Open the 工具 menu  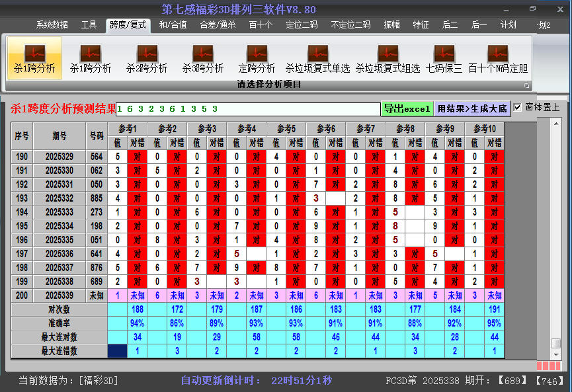(x=89, y=24)
